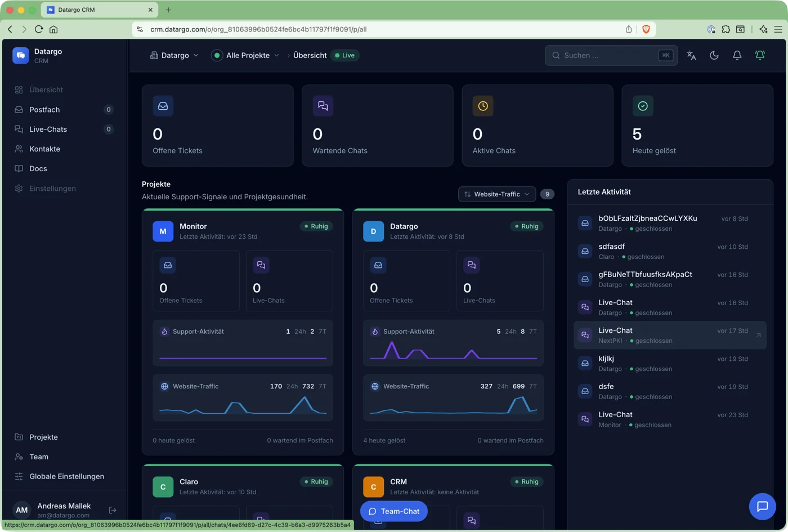Open the Website-Traffic sort dropdown
This screenshot has height=532, width=788.
497,194
